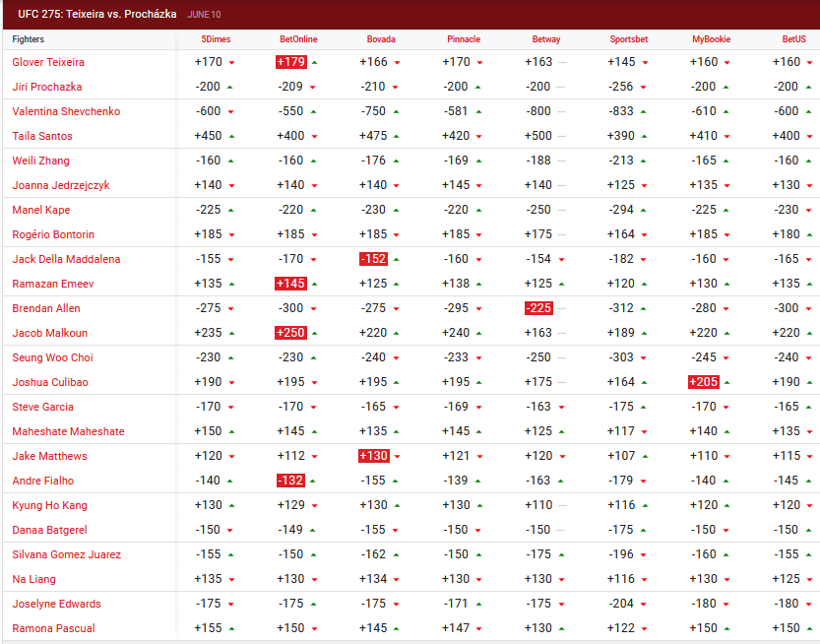Viewport: 820px width, 644px height.
Task: Select Bovada -176 odds for Weili Zhang
Action: pos(373,161)
